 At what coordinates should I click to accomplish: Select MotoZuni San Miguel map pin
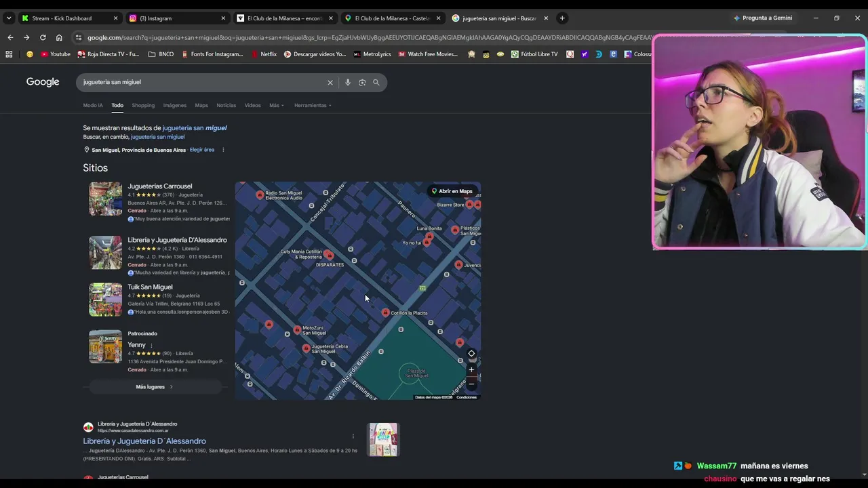click(297, 329)
